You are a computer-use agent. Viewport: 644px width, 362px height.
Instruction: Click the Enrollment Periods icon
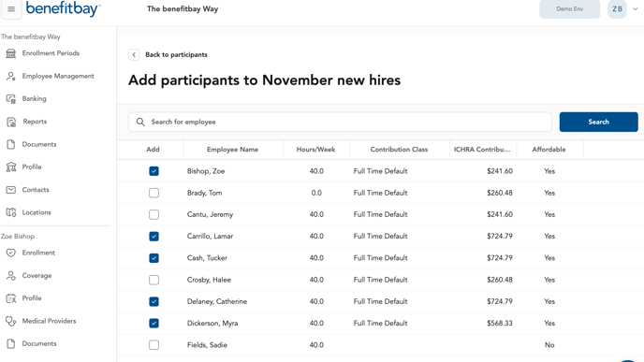point(11,53)
